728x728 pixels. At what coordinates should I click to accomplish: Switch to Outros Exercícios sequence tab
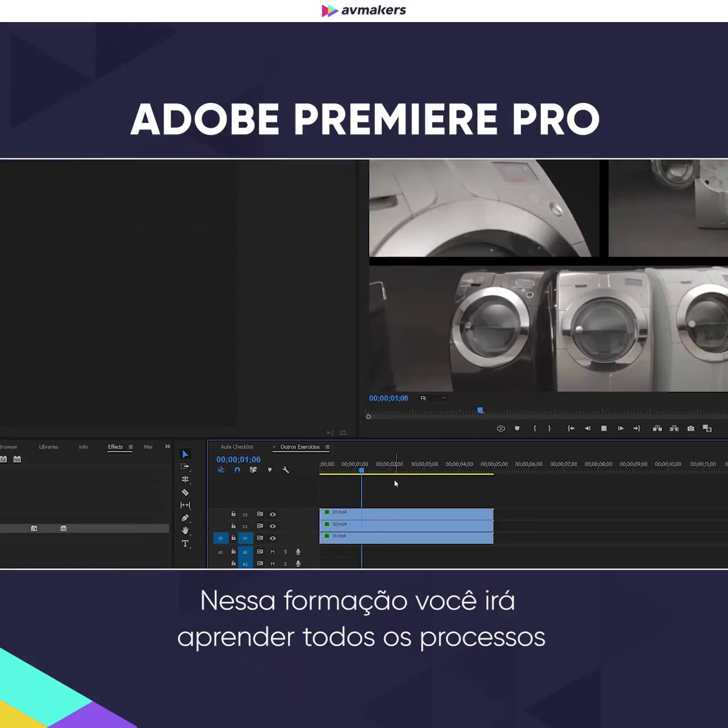[x=300, y=447]
